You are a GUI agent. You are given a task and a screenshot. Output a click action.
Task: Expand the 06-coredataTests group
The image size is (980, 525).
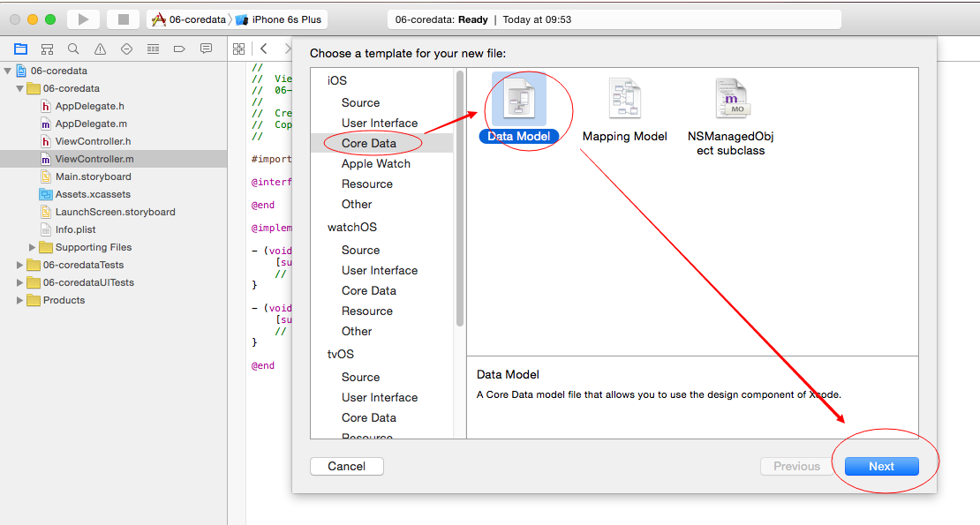pyautogui.click(x=19, y=265)
